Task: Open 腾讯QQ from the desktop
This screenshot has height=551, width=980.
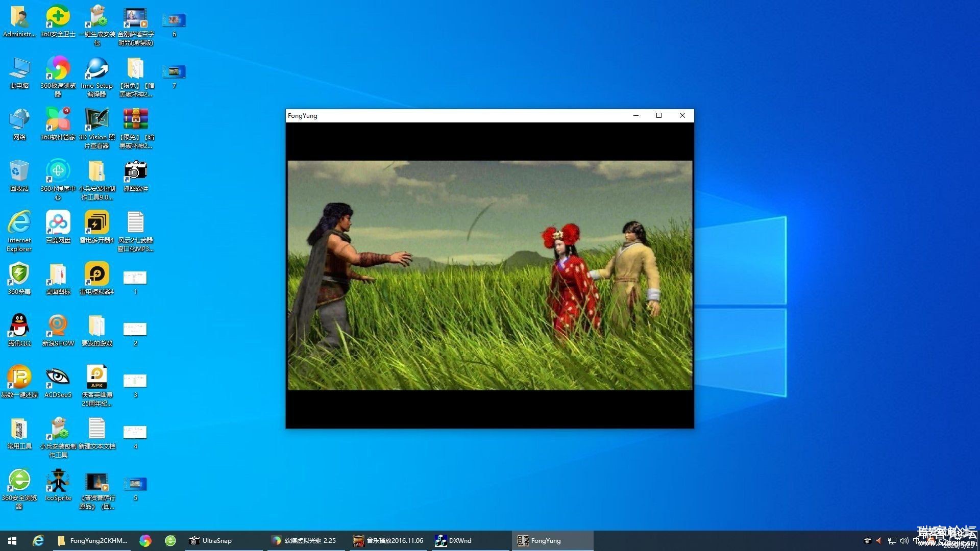Action: tap(19, 331)
